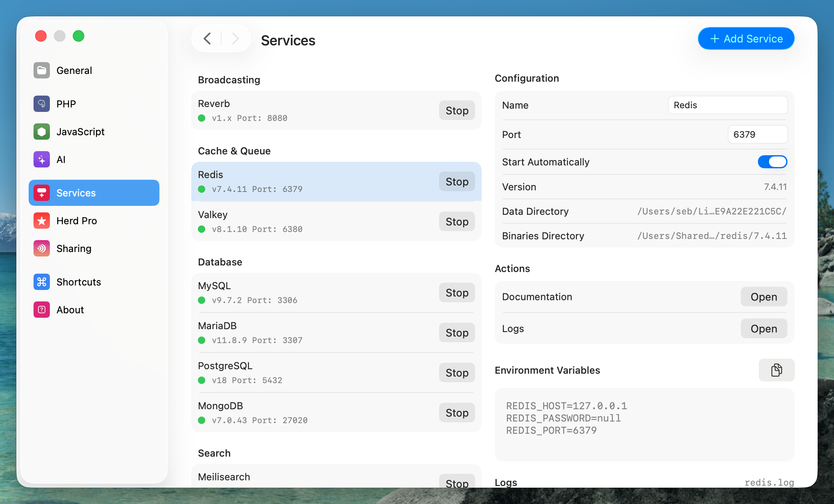Open the General section label
The height and width of the screenshot is (504, 834).
click(74, 70)
